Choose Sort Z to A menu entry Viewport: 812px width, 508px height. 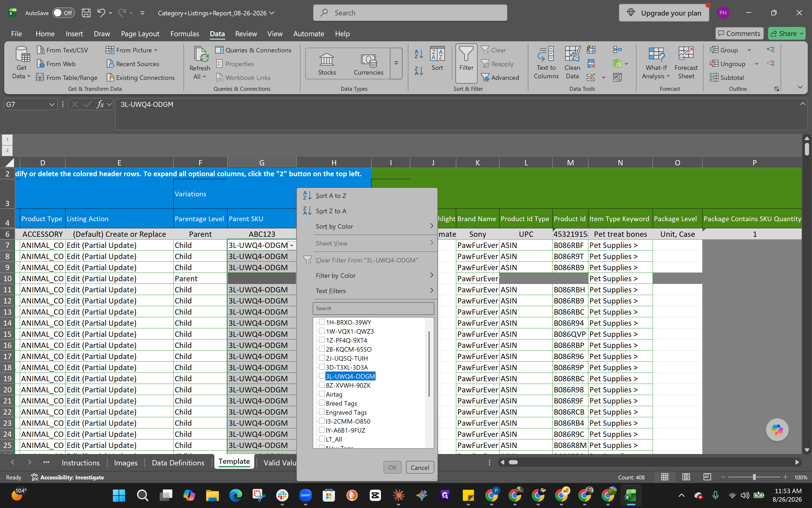[367, 211]
